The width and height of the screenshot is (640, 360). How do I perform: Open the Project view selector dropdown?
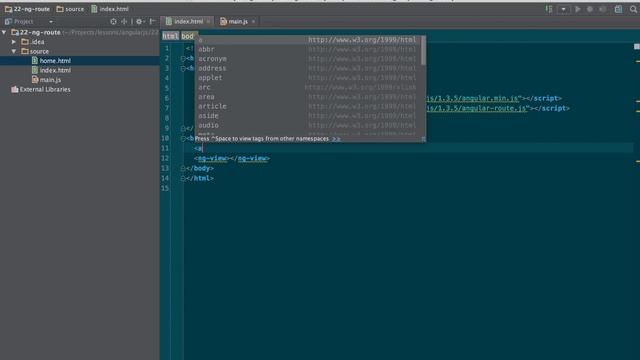[51, 22]
